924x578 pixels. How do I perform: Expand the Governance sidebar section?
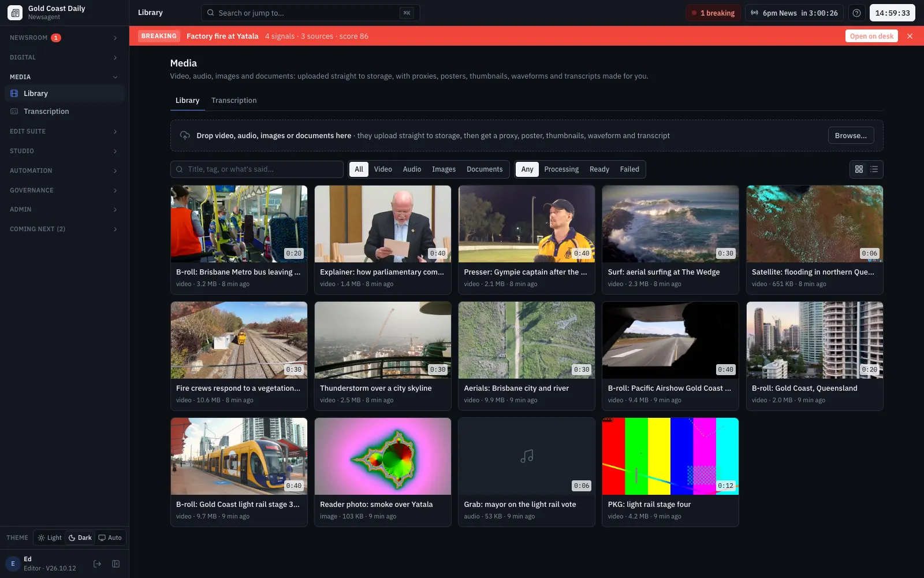64,190
